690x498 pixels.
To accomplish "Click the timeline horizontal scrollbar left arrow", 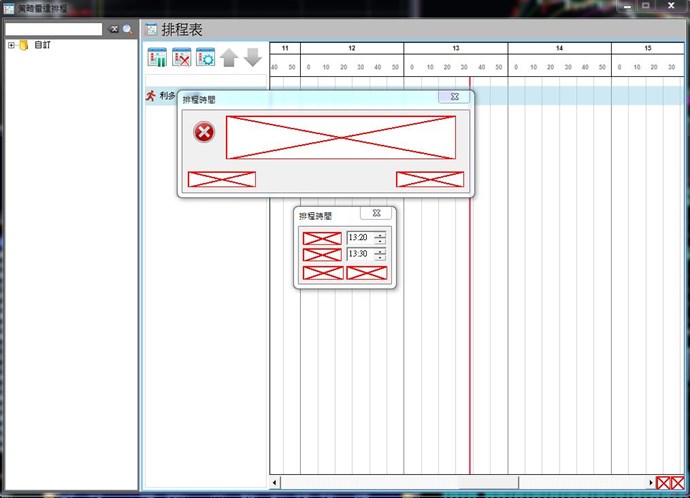I will tap(276, 483).
